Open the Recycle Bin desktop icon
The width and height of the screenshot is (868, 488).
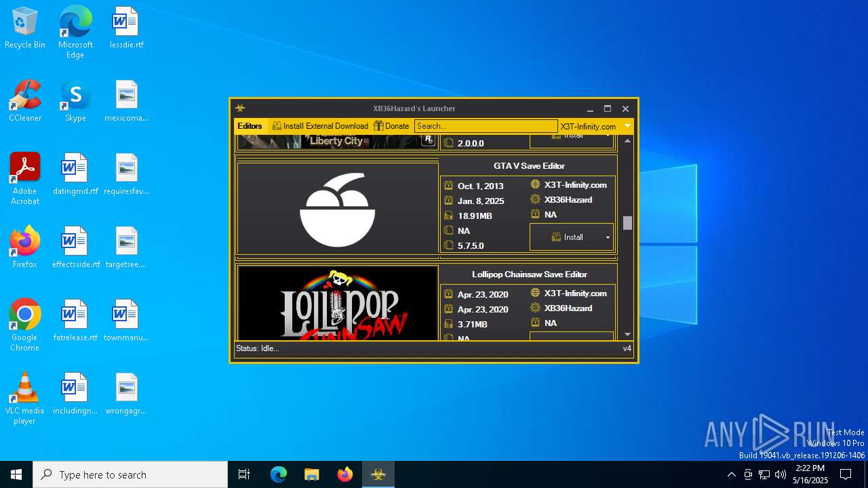[25, 28]
